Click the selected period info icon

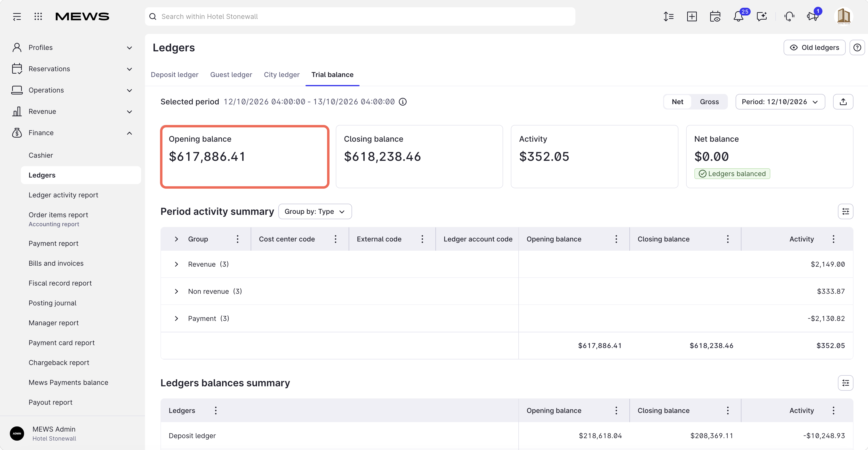(403, 102)
